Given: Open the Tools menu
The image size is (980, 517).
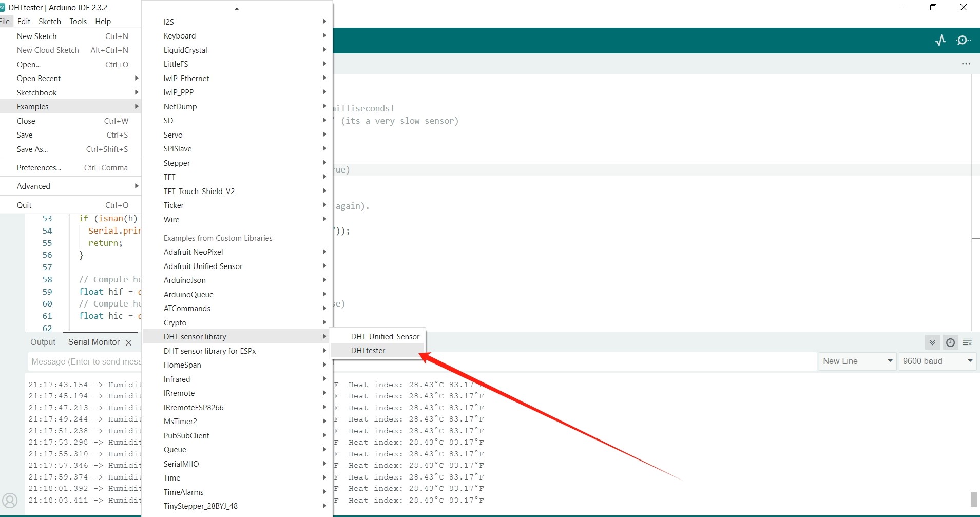Looking at the screenshot, I should (78, 22).
